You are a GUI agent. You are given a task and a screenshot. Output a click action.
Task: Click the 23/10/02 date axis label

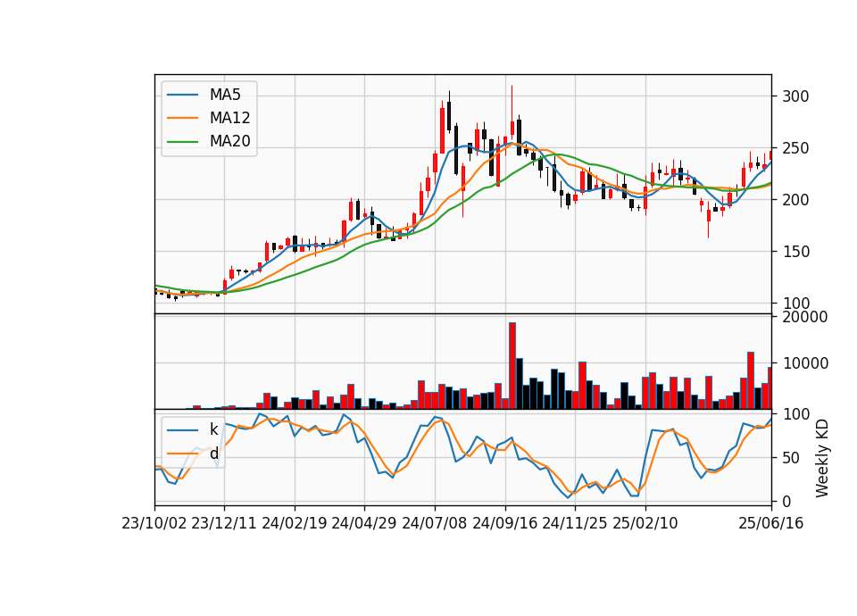tap(154, 523)
